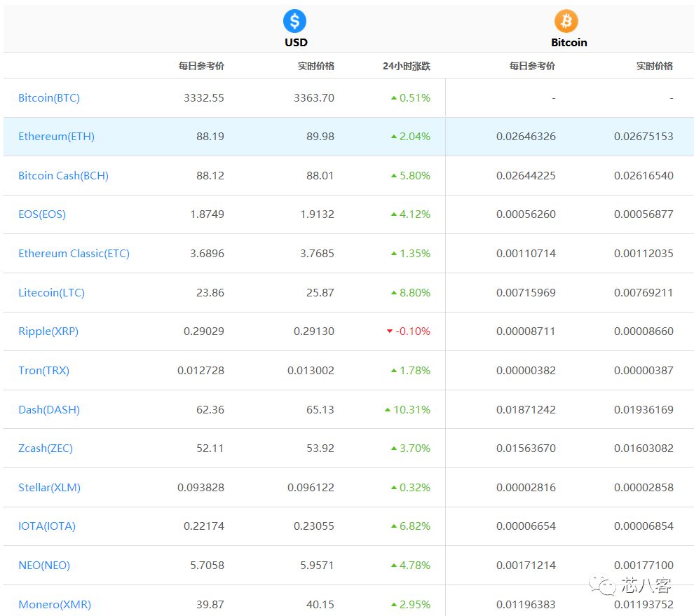Open the Zcash(ZEC) link
694x616 pixels.
point(46,449)
